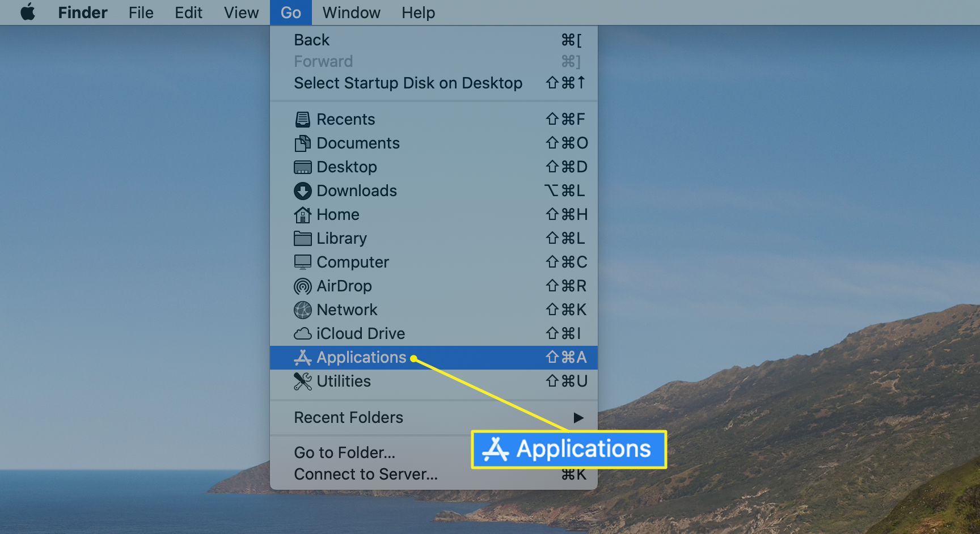Select the Recents text label
The image size is (980, 534).
(346, 119)
